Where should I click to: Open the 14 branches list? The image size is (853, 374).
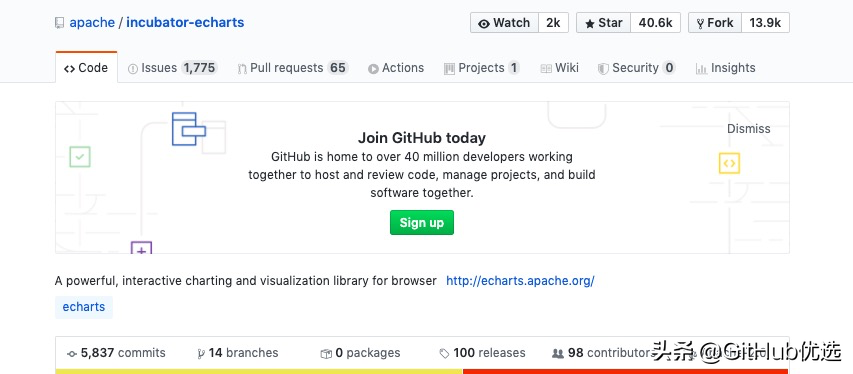(x=238, y=353)
